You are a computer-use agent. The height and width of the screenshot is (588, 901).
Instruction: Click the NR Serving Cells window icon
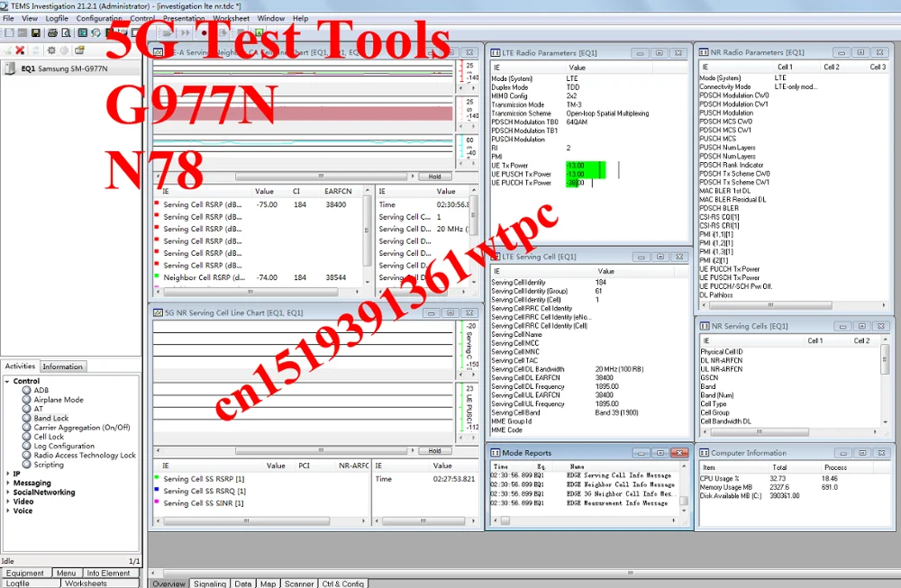[705, 326]
